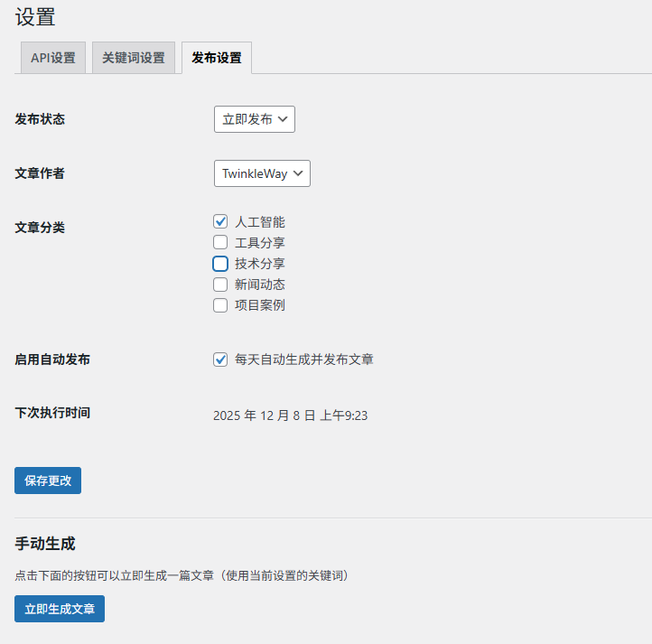The width and height of the screenshot is (652, 644).
Task: Click the 手动生成 section heading
Action: 45,544
